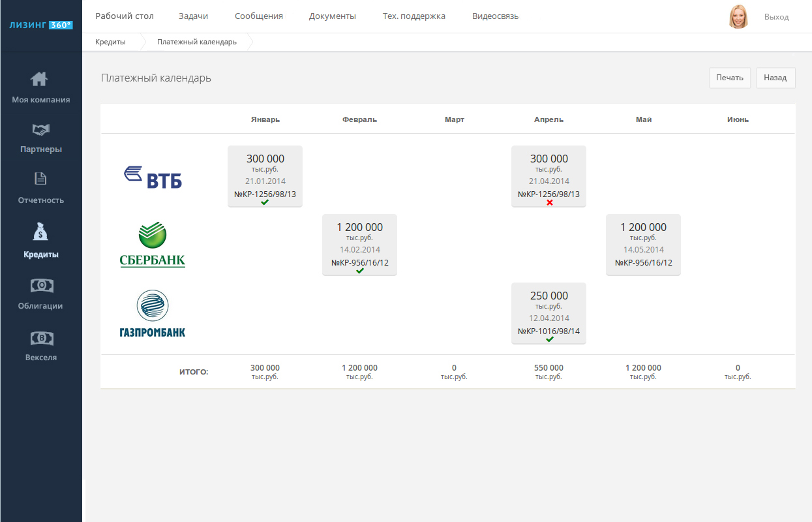The image size is (812, 522).
Task: Open Облигации banknote icon
Action: (42, 285)
